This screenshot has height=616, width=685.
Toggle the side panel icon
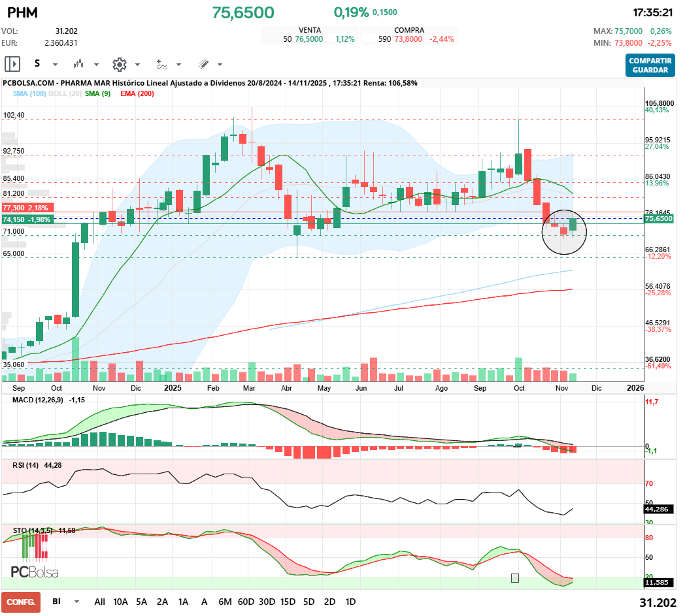click(x=12, y=64)
